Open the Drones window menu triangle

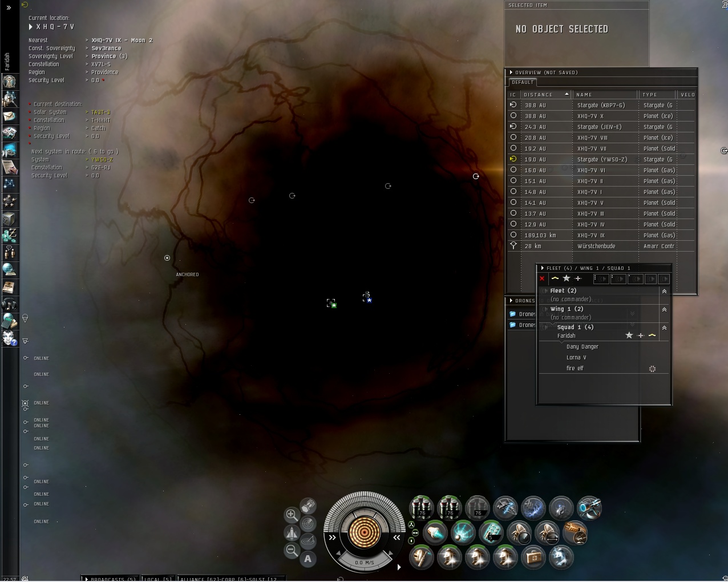coord(511,301)
